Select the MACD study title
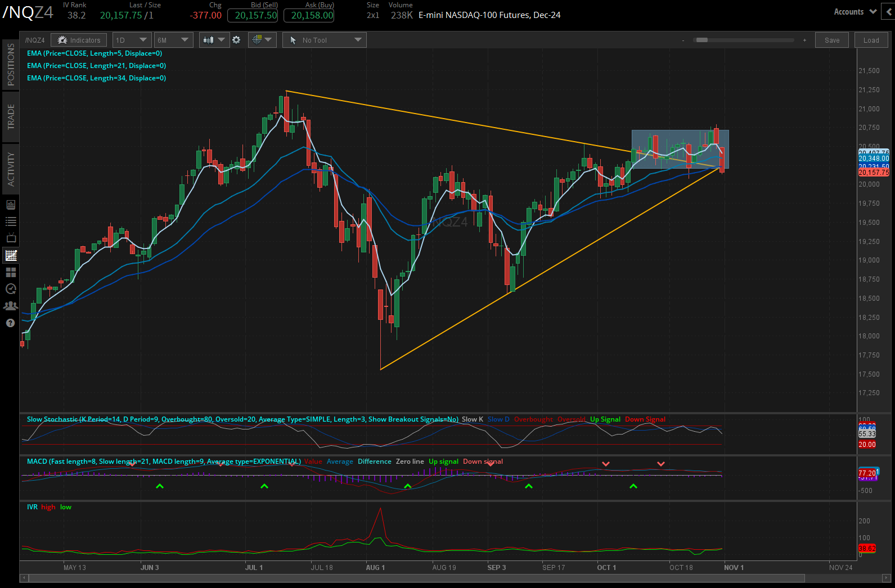The image size is (895, 588). coord(164,462)
